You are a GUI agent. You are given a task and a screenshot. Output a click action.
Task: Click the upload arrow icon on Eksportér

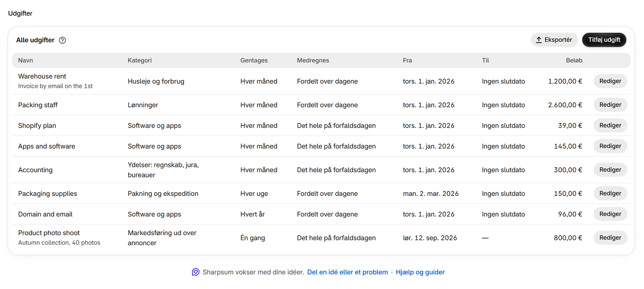(x=539, y=40)
